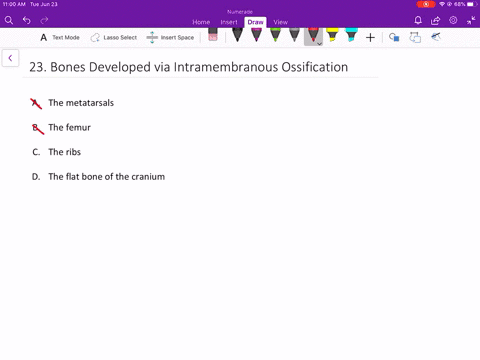Click "The flat bone of the cranium"
The image size is (480, 360).
point(107,177)
